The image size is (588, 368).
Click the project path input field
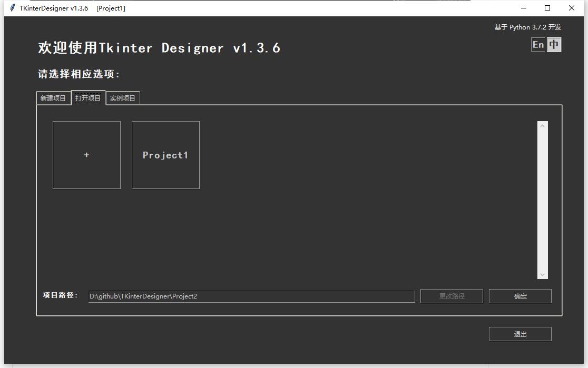coord(251,296)
